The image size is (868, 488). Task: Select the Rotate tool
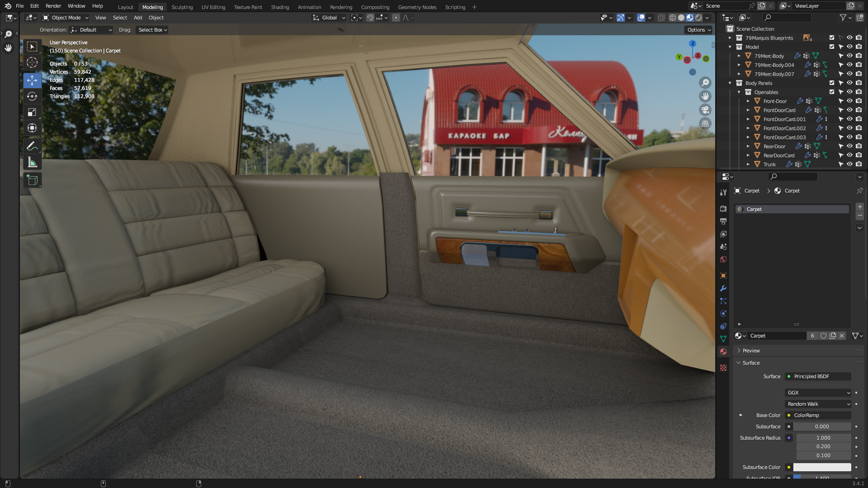click(x=32, y=96)
